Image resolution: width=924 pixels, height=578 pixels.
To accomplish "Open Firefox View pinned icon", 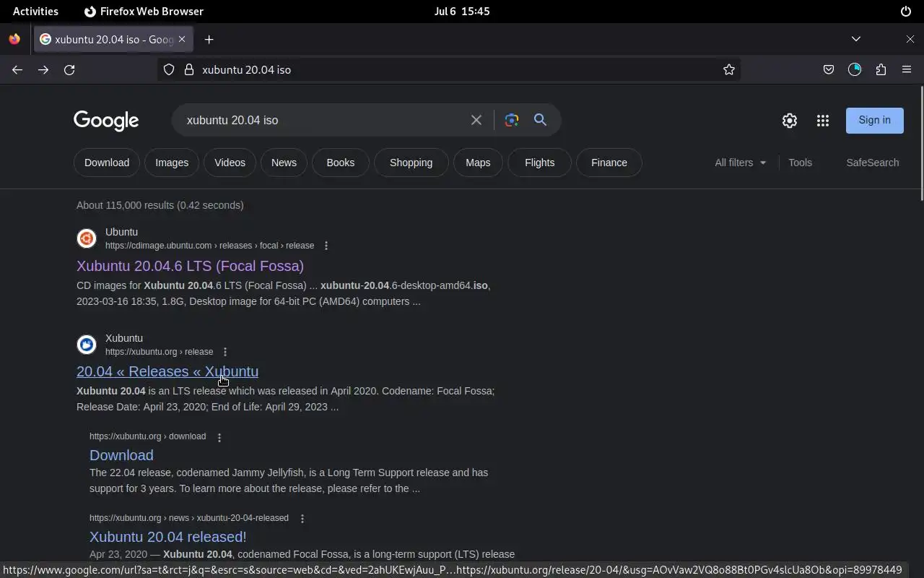I will [x=14, y=39].
